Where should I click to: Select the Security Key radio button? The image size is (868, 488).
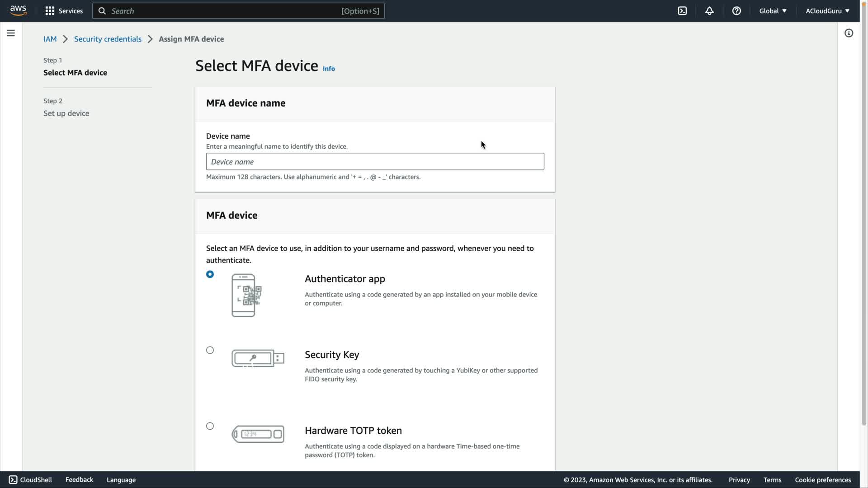210,350
